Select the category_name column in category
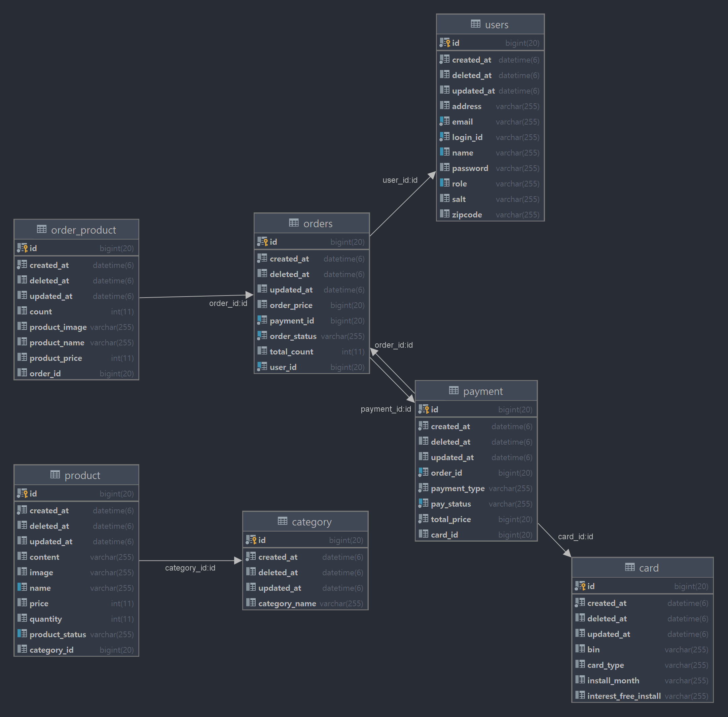This screenshot has width=728, height=717. [x=305, y=603]
